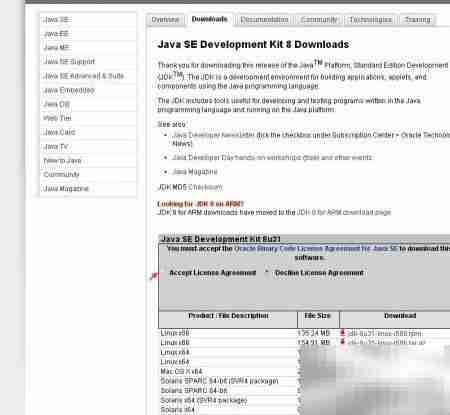Click the Linux x86 row sized 154.91 MB

tap(304, 343)
